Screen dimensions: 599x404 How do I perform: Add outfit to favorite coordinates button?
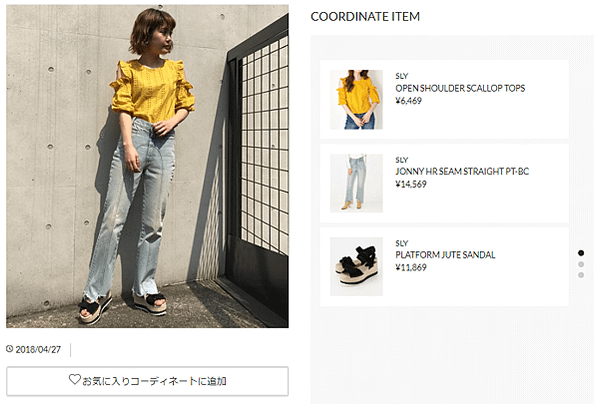point(147,381)
